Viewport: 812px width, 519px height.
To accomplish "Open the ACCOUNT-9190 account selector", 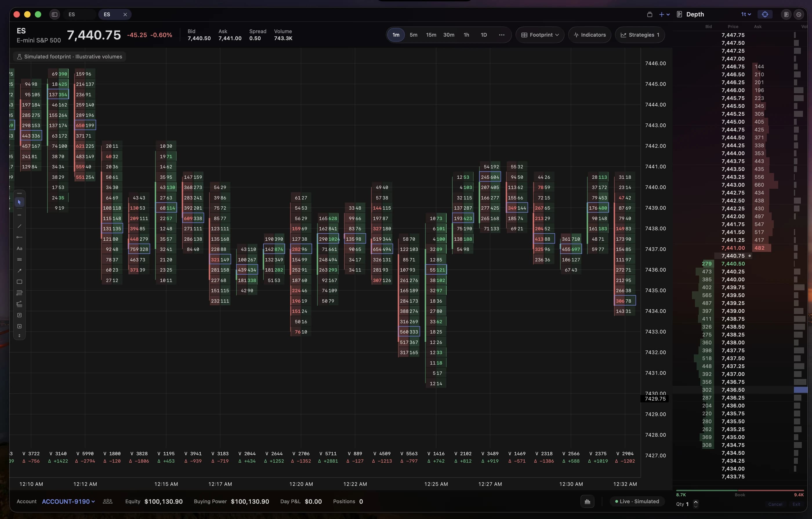I will 68,502.
